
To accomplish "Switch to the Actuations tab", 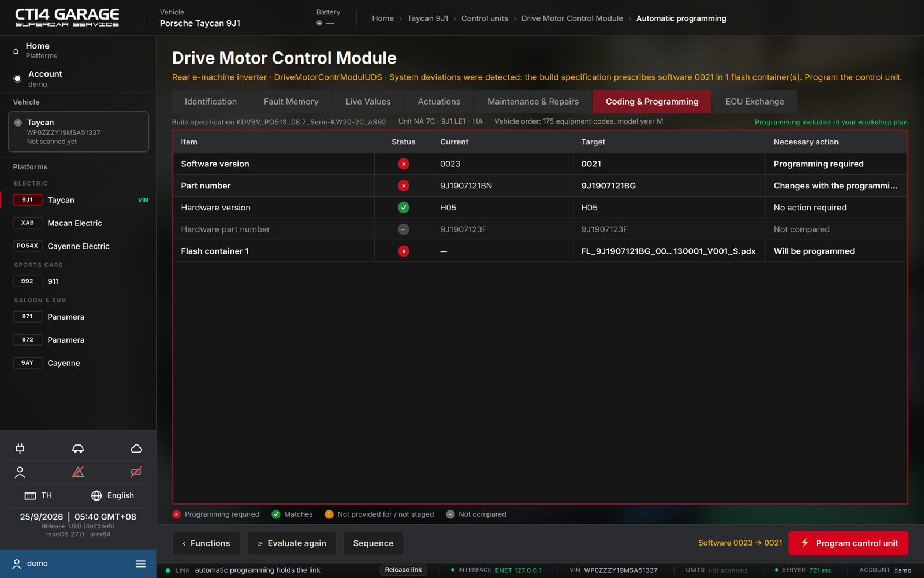I will click(x=439, y=102).
